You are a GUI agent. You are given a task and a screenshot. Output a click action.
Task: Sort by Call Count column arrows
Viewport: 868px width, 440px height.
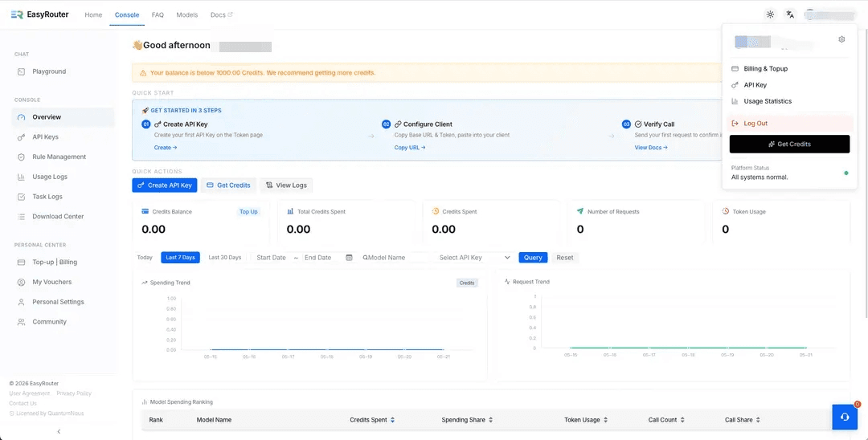[x=682, y=420]
